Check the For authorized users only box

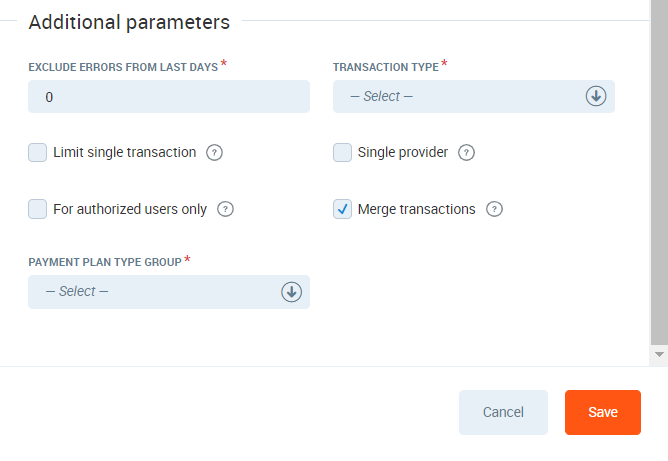click(x=38, y=210)
